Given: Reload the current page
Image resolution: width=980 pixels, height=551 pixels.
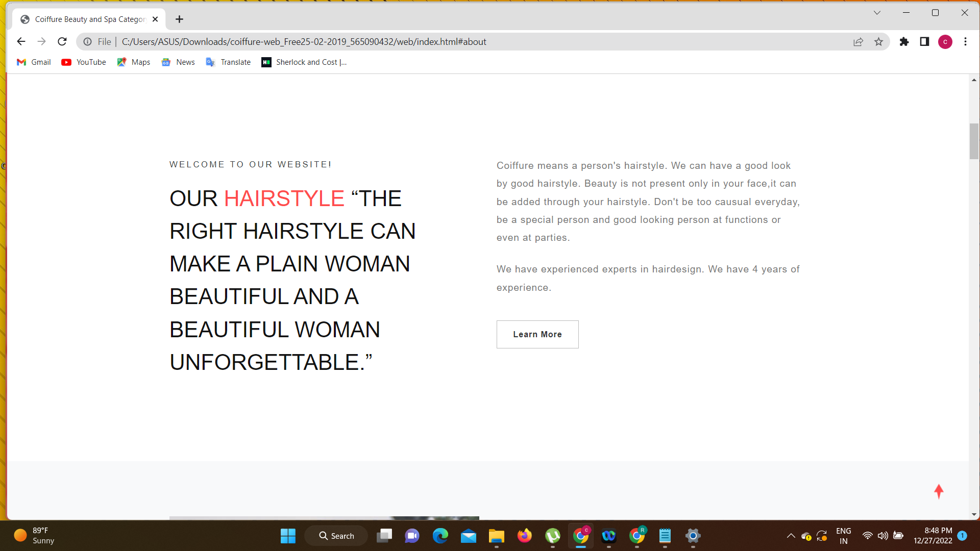Looking at the screenshot, I should [x=62, y=42].
